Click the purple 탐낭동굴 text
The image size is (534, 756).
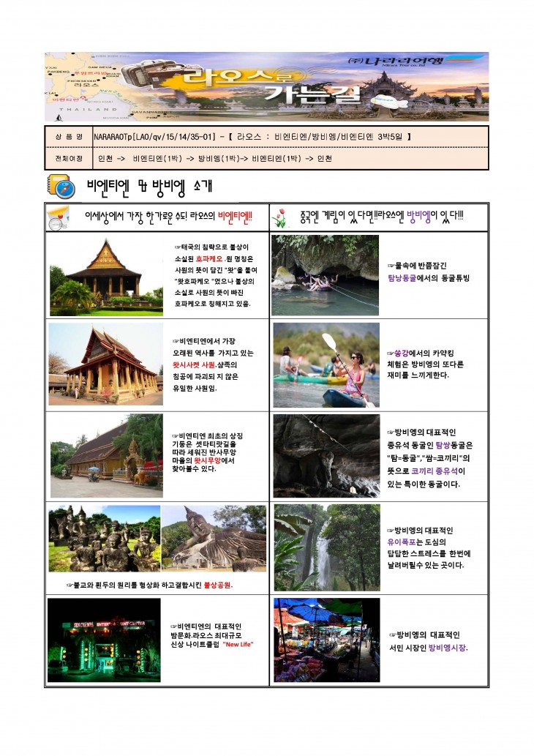tap(402, 278)
